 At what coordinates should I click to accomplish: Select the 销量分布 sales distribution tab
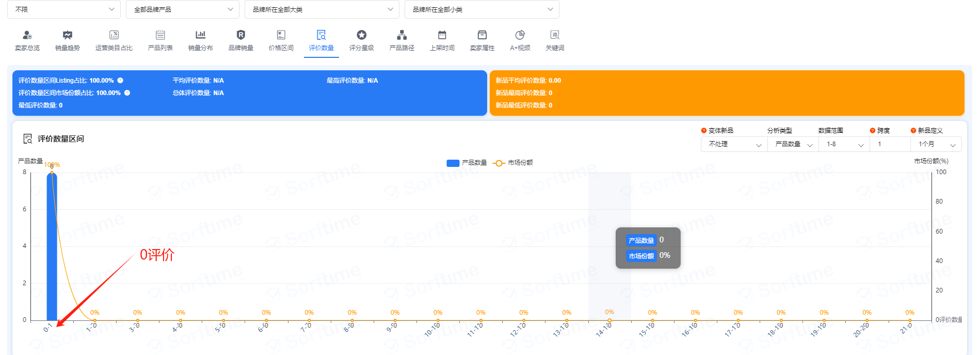[x=201, y=41]
